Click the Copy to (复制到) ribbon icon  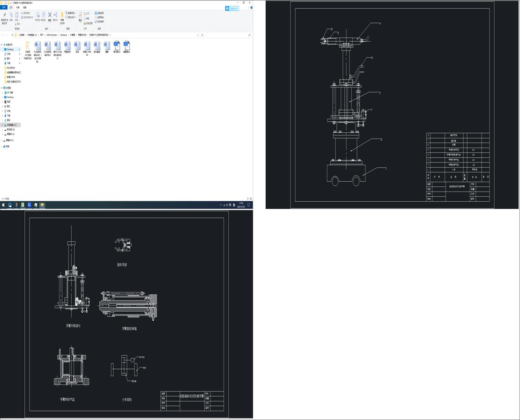(x=43, y=16)
